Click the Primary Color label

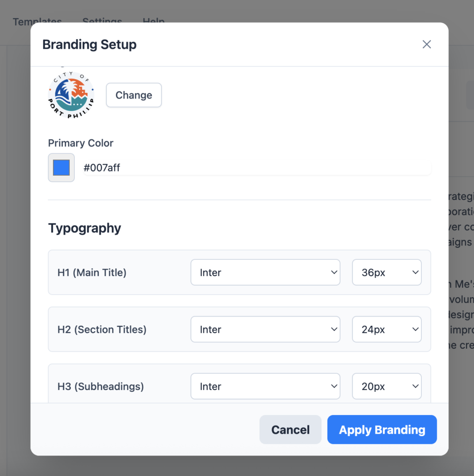tap(80, 143)
